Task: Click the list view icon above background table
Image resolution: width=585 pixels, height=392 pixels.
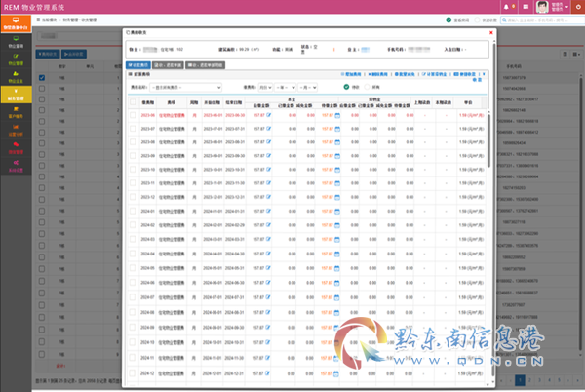Action: [x=565, y=54]
